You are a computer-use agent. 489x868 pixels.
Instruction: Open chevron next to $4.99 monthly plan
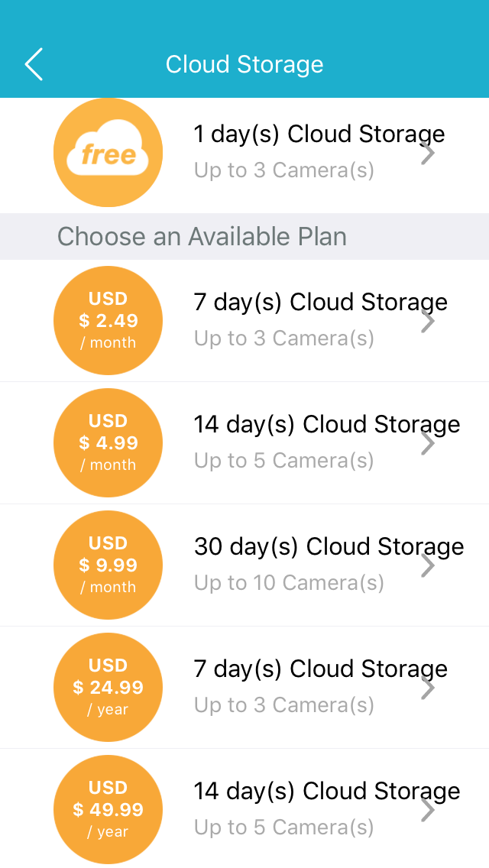pos(428,443)
